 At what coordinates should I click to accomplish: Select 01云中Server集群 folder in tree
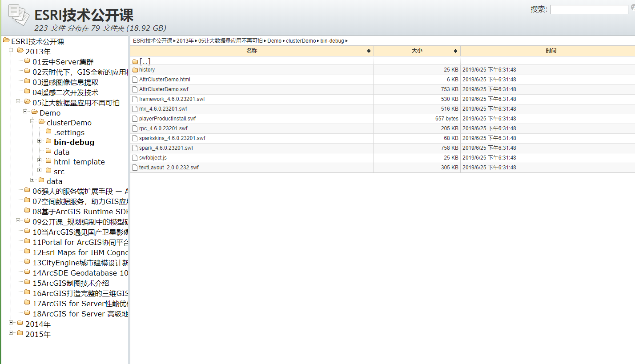point(63,62)
